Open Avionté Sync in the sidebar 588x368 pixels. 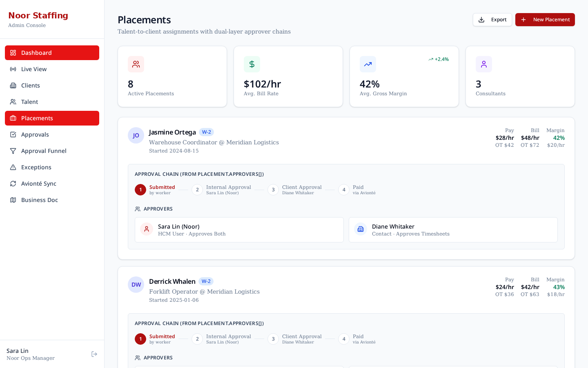pyautogui.click(x=52, y=184)
